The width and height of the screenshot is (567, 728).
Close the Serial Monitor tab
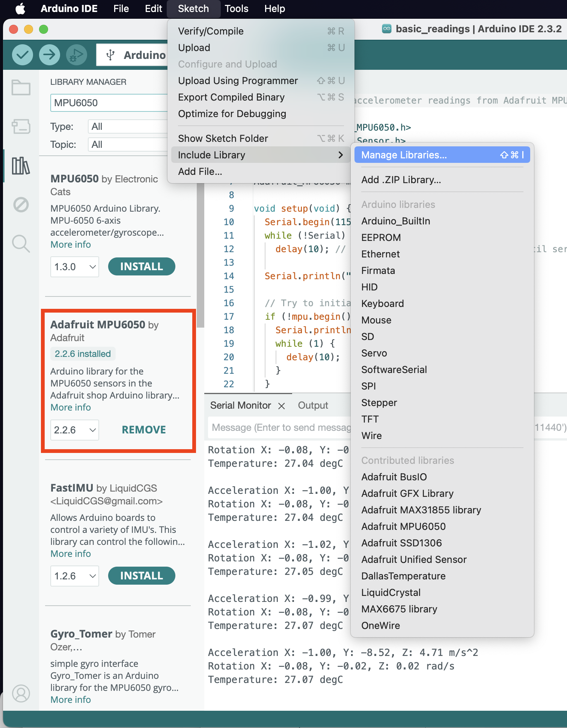[282, 406]
